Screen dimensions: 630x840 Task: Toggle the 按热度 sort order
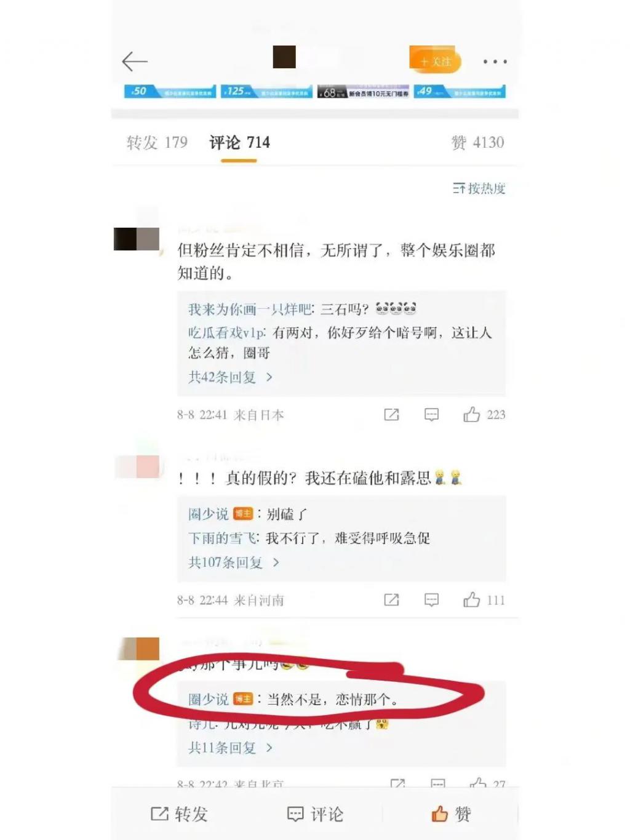click(479, 188)
